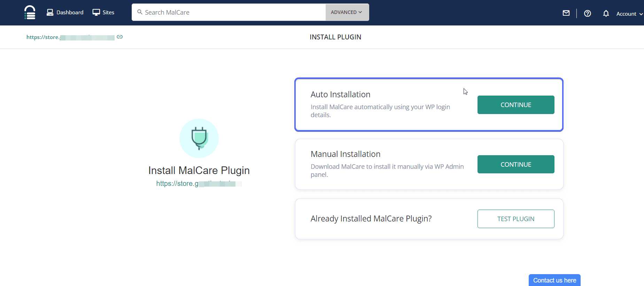644x286 pixels.
Task: Click the MalCare logo icon
Action: pos(30,13)
